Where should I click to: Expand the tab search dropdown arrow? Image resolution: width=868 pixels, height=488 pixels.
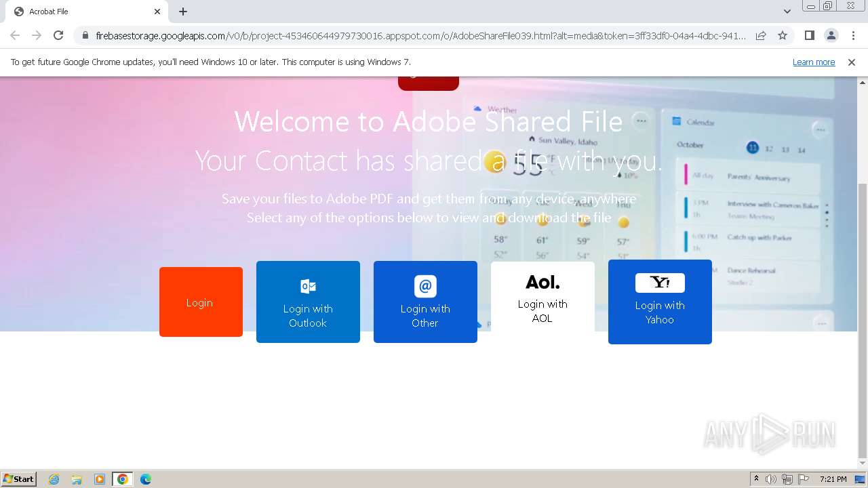click(x=787, y=12)
